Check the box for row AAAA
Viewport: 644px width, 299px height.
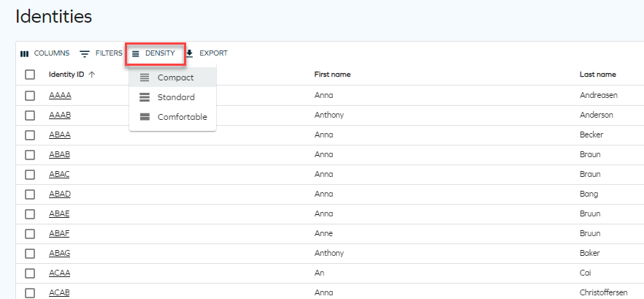coord(29,96)
